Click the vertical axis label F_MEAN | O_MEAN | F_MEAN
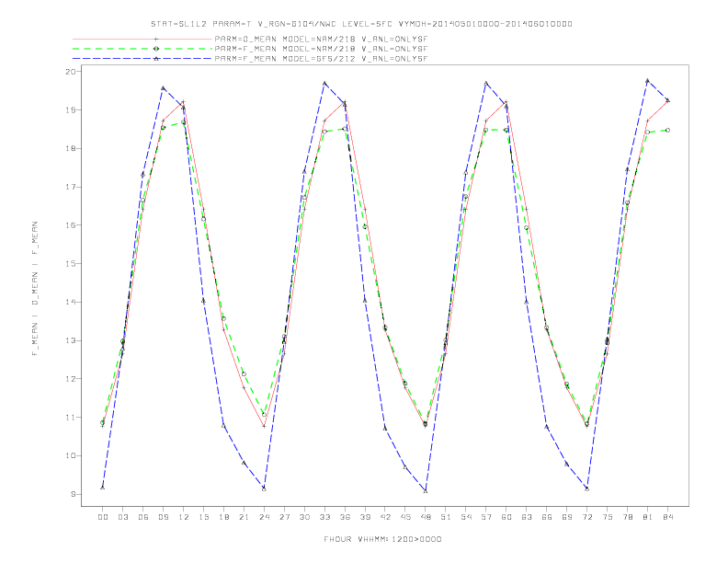Image resolution: width=728 pixels, height=563 pixels. coord(35,289)
